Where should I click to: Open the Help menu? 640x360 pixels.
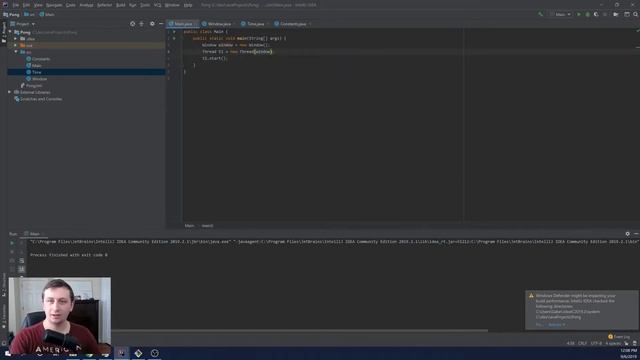[188, 5]
